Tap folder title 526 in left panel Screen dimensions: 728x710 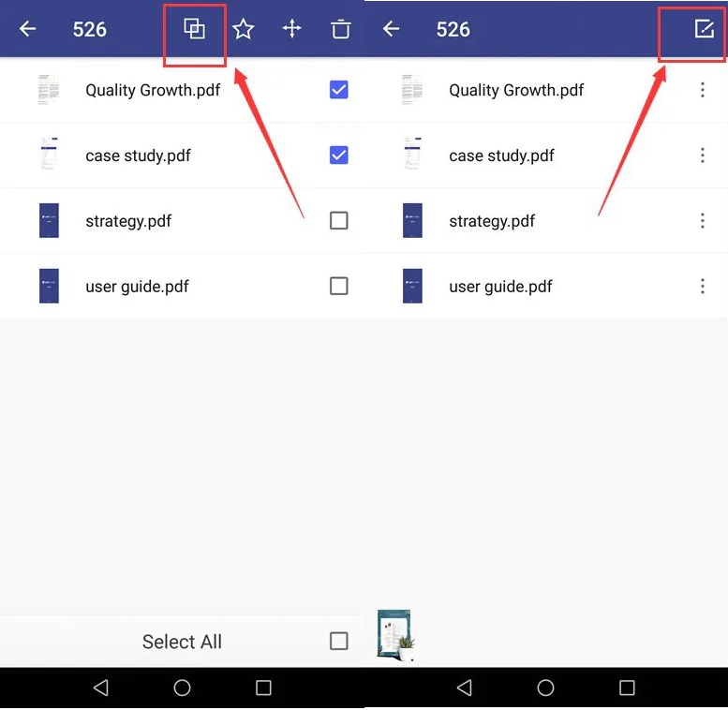(x=90, y=29)
